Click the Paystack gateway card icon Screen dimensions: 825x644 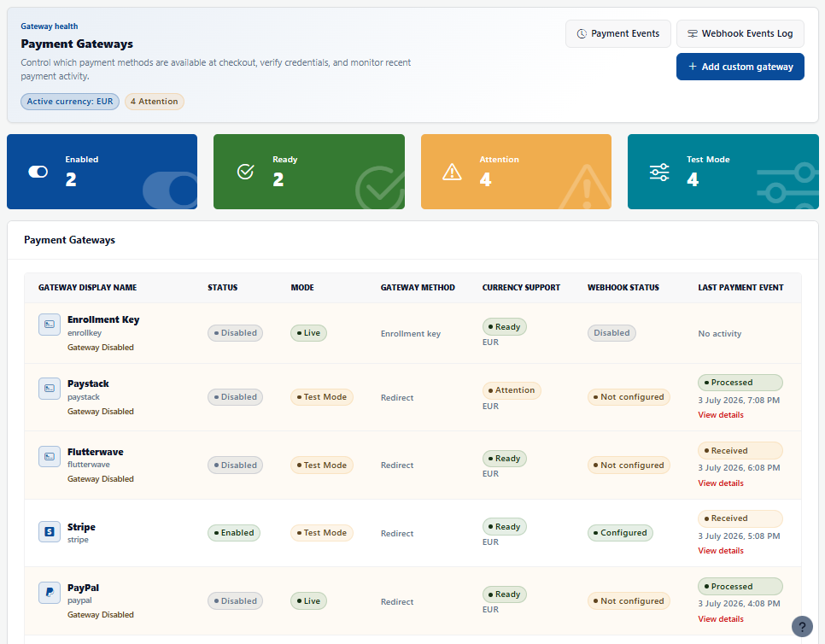pyautogui.click(x=50, y=389)
